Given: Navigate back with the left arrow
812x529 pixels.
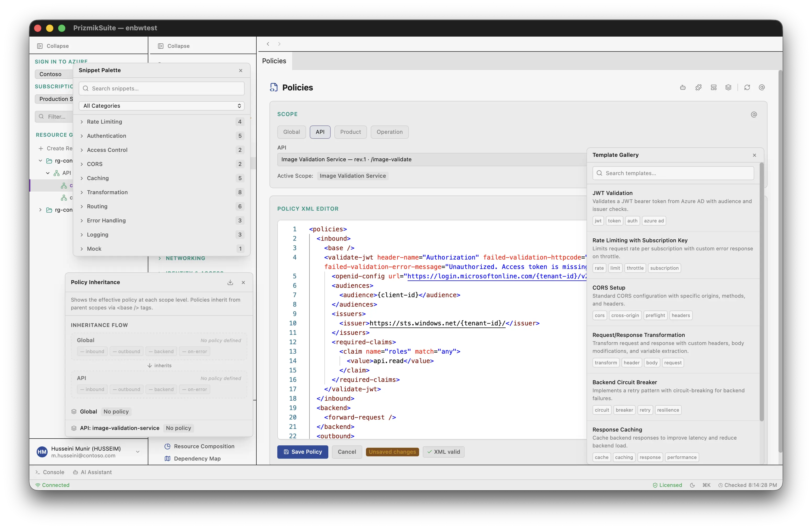Looking at the screenshot, I should click(268, 44).
